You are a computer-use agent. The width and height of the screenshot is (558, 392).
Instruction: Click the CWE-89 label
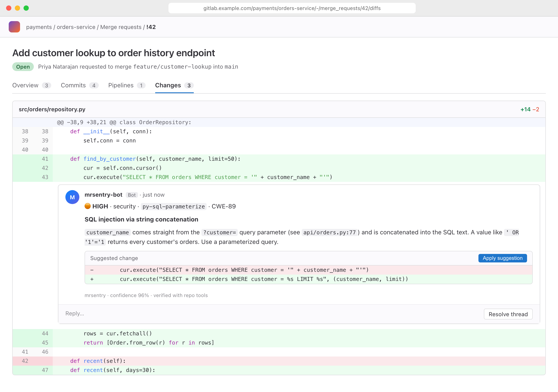[224, 206]
